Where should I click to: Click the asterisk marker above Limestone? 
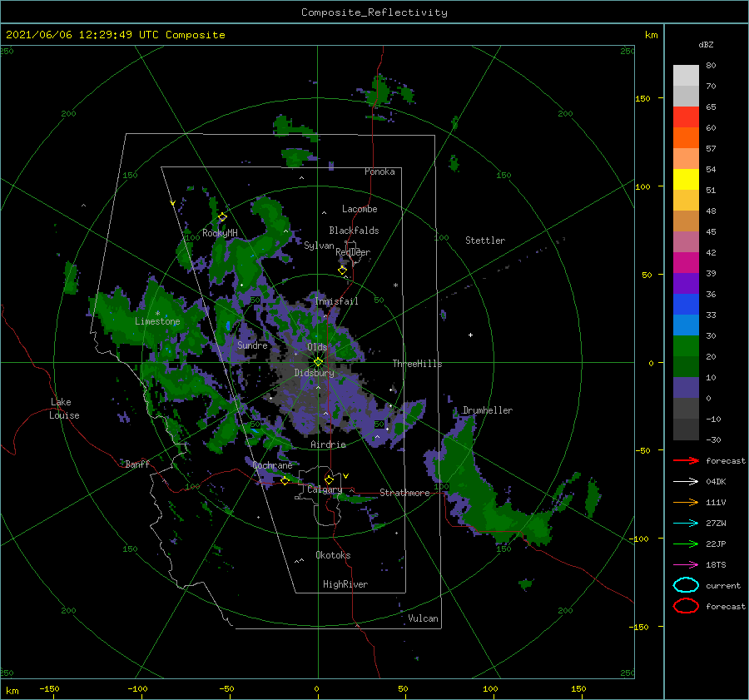coord(157,314)
